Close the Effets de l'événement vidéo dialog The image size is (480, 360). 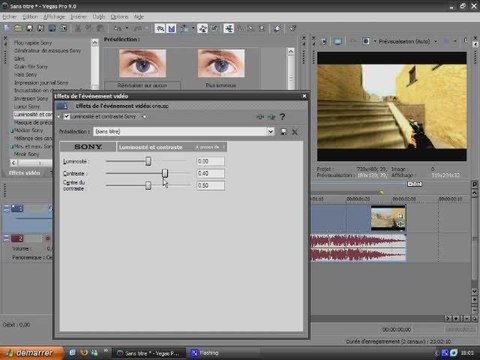click(304, 96)
